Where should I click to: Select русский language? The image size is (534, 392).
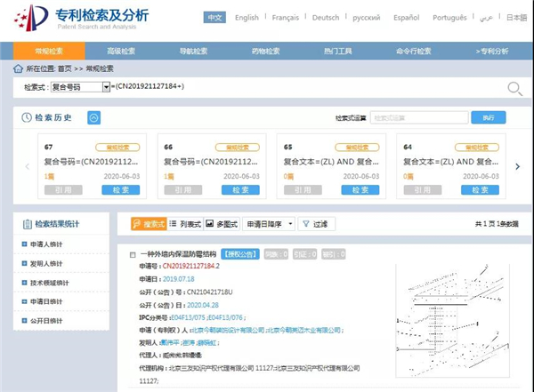(x=367, y=18)
